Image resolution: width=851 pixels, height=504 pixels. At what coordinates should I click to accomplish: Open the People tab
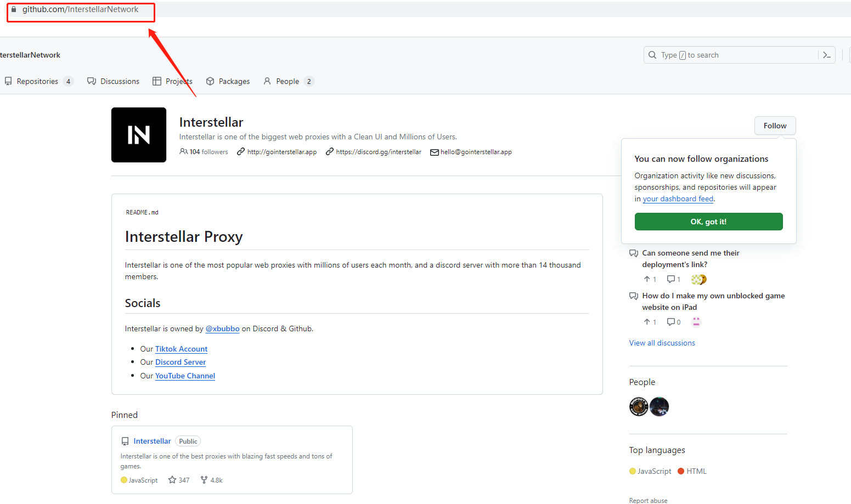click(x=288, y=81)
